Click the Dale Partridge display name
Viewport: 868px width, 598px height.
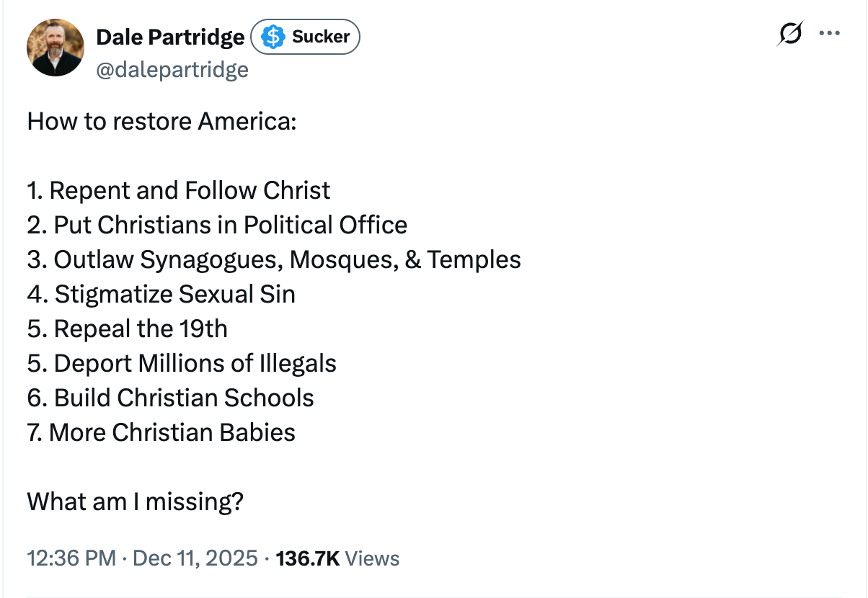[170, 36]
